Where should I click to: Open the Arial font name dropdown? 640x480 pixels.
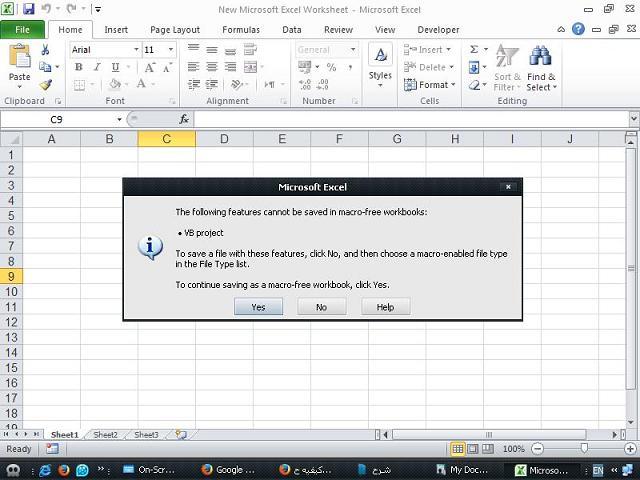[136, 50]
